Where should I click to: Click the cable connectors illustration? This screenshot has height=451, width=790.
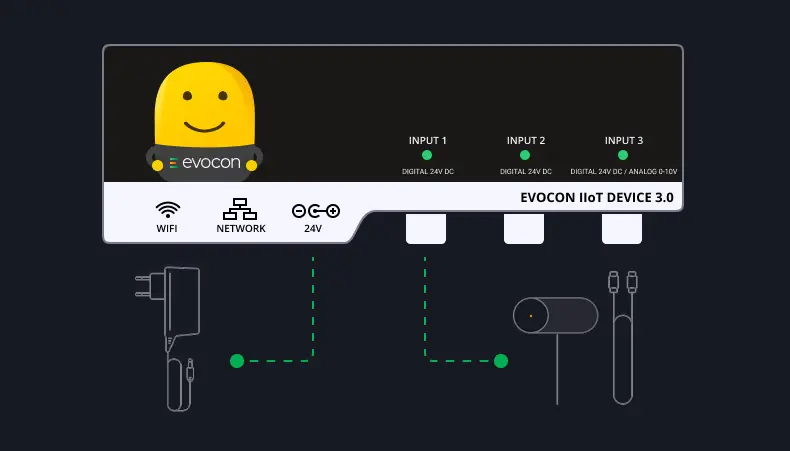[623, 338]
